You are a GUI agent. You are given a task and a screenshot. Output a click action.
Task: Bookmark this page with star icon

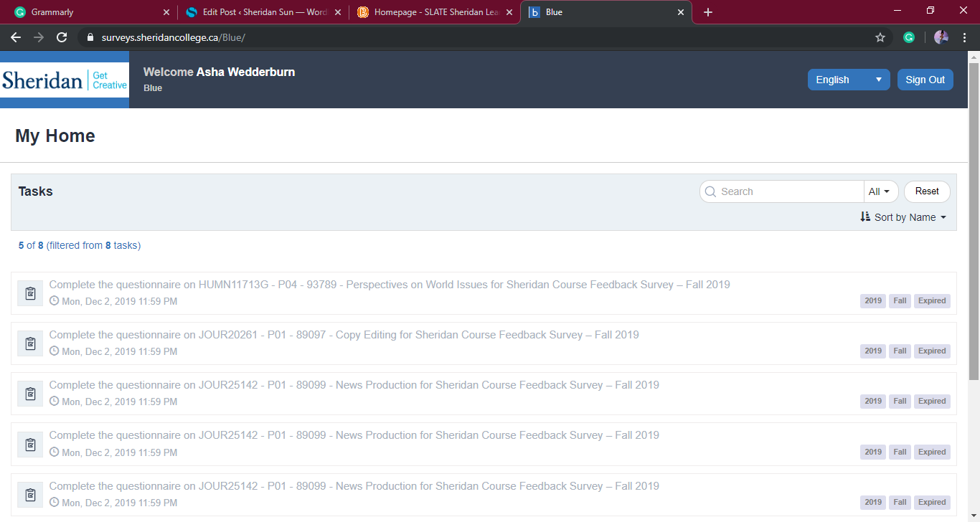pyautogui.click(x=880, y=37)
